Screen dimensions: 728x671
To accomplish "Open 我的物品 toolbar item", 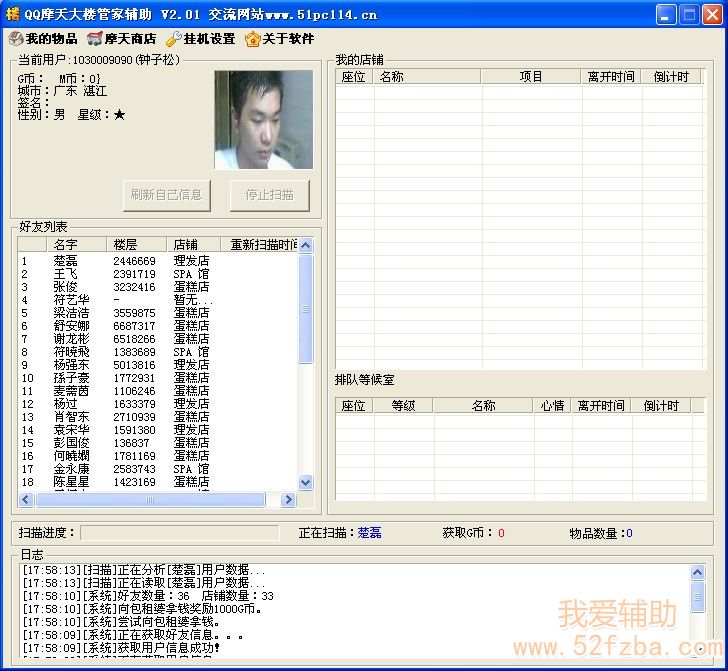I will pos(43,39).
